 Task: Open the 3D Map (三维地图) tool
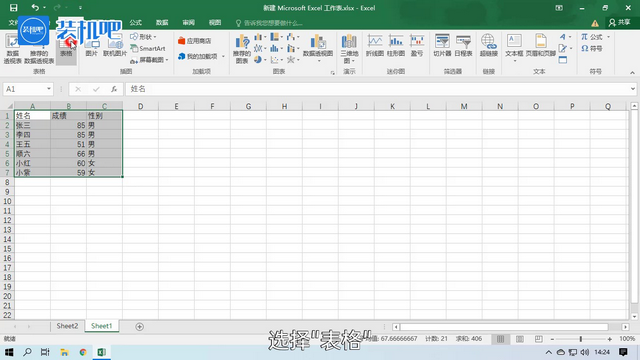click(349, 49)
